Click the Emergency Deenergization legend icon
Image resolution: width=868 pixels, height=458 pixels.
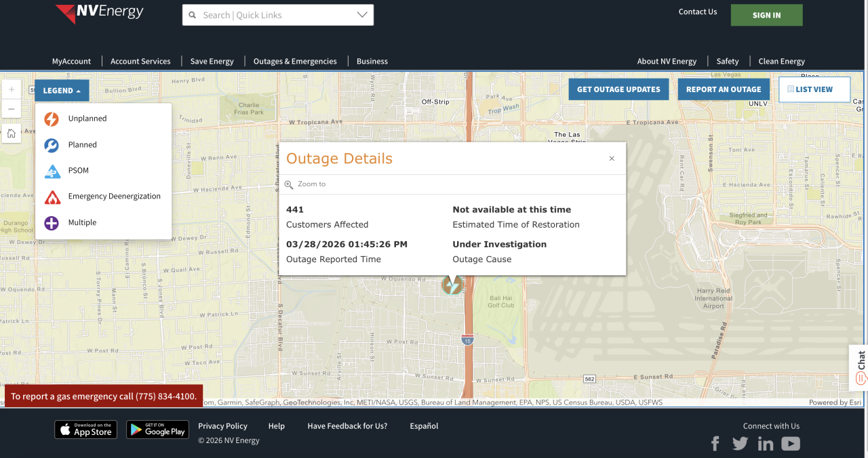point(52,196)
